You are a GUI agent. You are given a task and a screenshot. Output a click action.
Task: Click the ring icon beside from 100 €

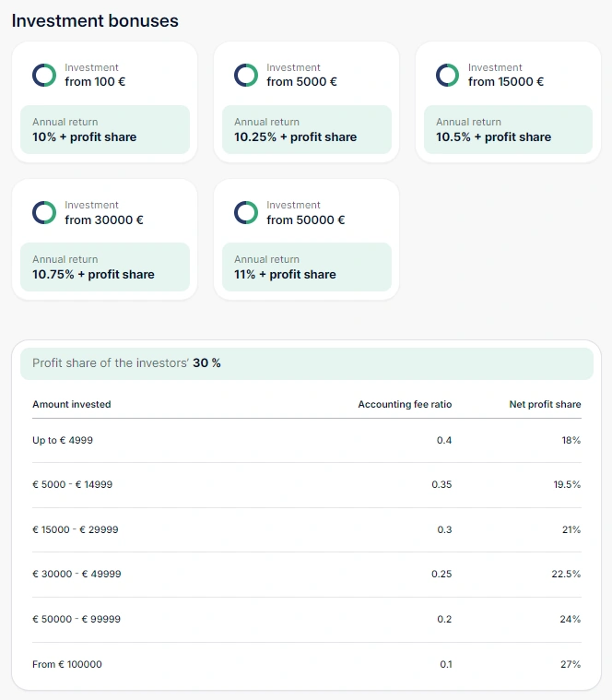(x=44, y=75)
